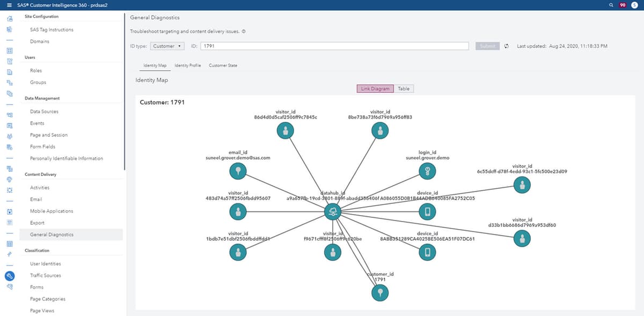Select visitor_id 86d4d0d5caf2506ff9c7845c node
Screen dimensions: 644x316
286,130
